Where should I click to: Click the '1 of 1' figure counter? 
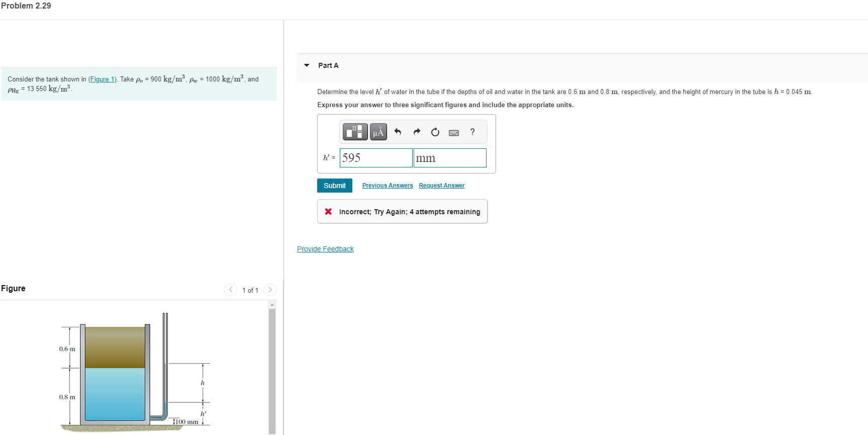point(250,290)
